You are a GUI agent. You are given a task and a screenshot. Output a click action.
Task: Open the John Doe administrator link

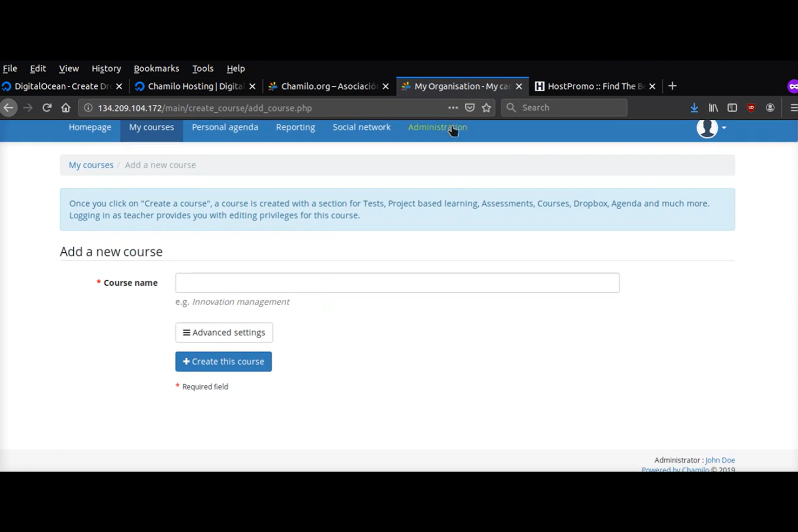[x=720, y=460]
